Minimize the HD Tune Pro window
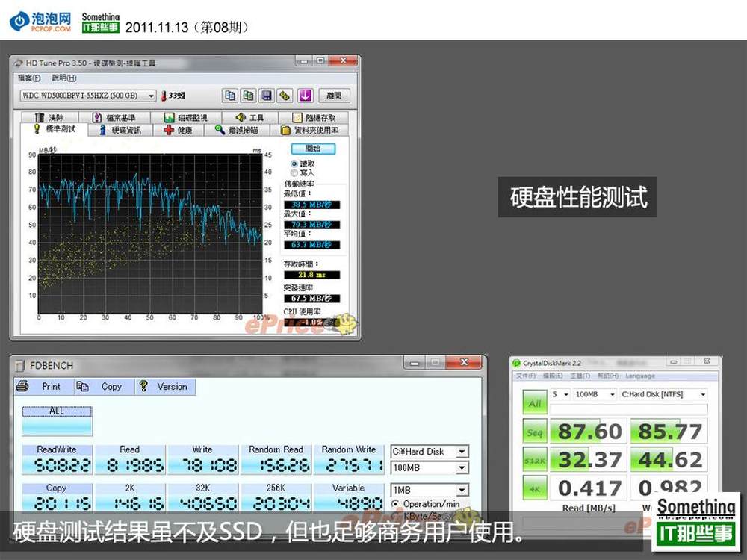This screenshot has width=747, height=560. click(304, 60)
